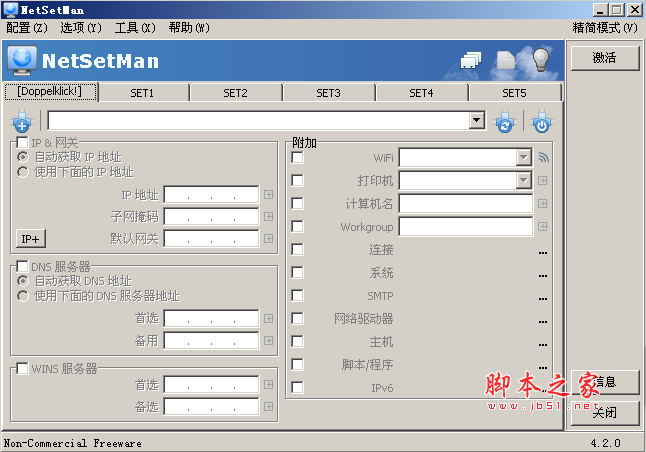
Task: Tick the IPv6 checkbox
Action: [x=297, y=387]
